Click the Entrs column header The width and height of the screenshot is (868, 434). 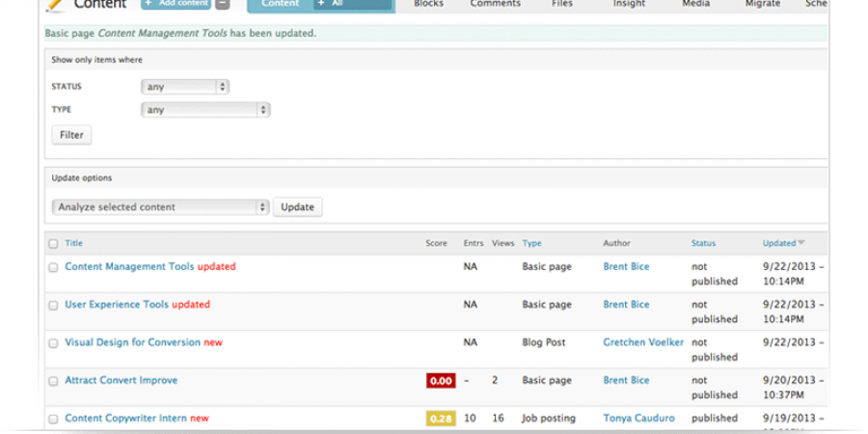[x=474, y=243]
